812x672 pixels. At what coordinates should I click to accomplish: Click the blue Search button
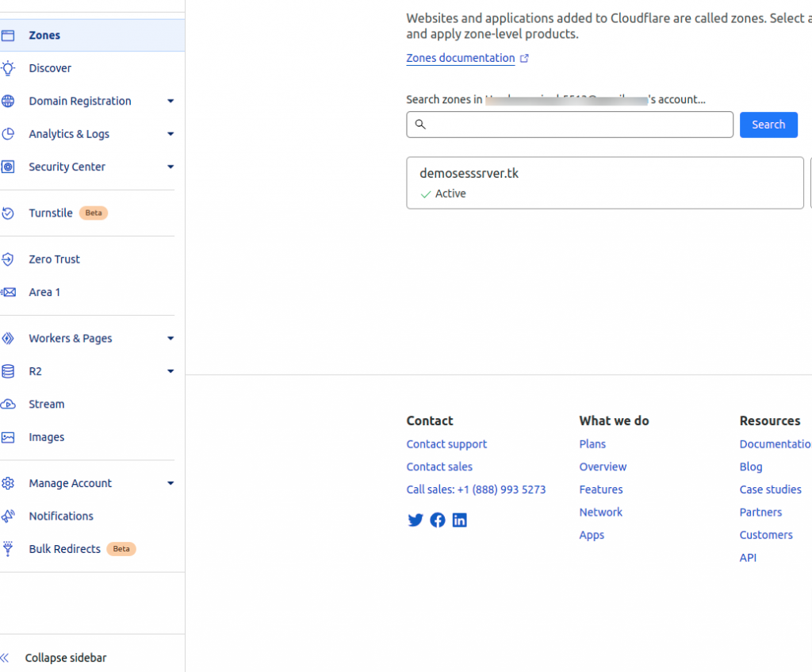click(x=768, y=125)
